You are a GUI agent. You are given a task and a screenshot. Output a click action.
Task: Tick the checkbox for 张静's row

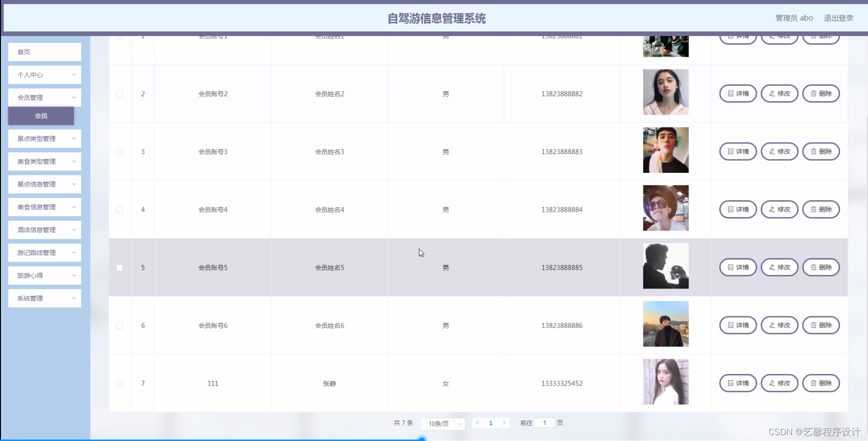point(120,383)
